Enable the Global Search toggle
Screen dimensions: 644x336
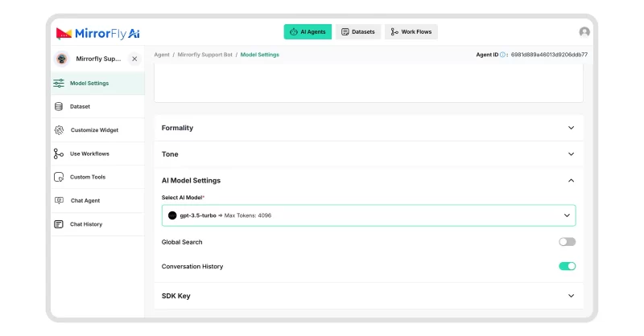click(568, 242)
